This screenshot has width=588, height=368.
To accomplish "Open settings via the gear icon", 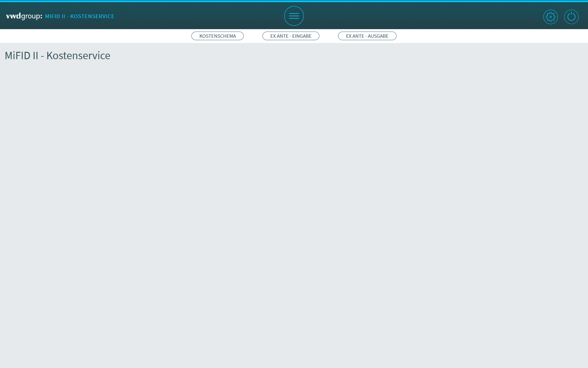I will [x=550, y=17].
